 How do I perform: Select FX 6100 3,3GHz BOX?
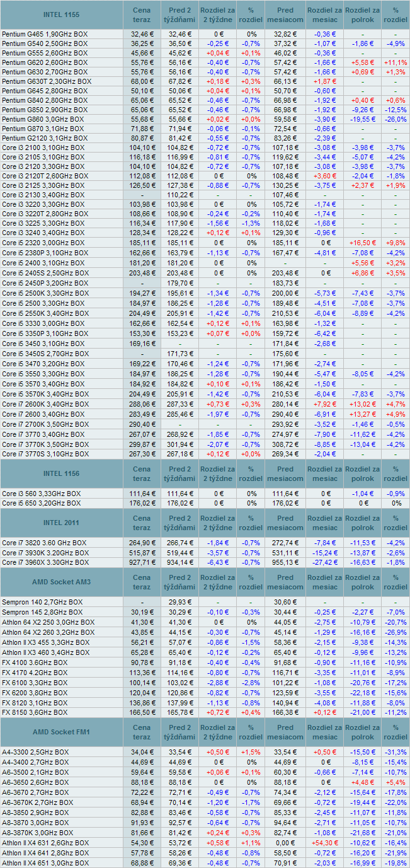pos(35,682)
